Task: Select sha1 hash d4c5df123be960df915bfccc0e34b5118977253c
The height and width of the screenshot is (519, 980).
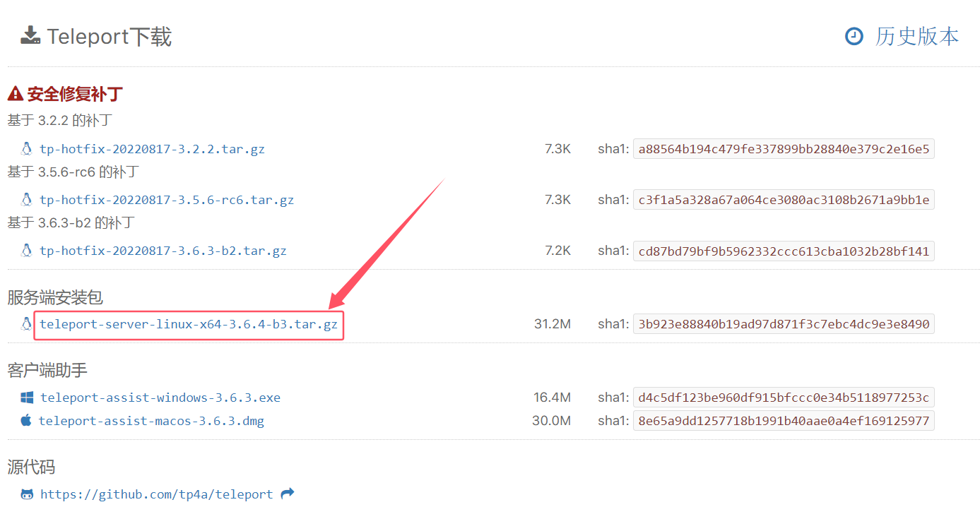Action: pos(784,398)
